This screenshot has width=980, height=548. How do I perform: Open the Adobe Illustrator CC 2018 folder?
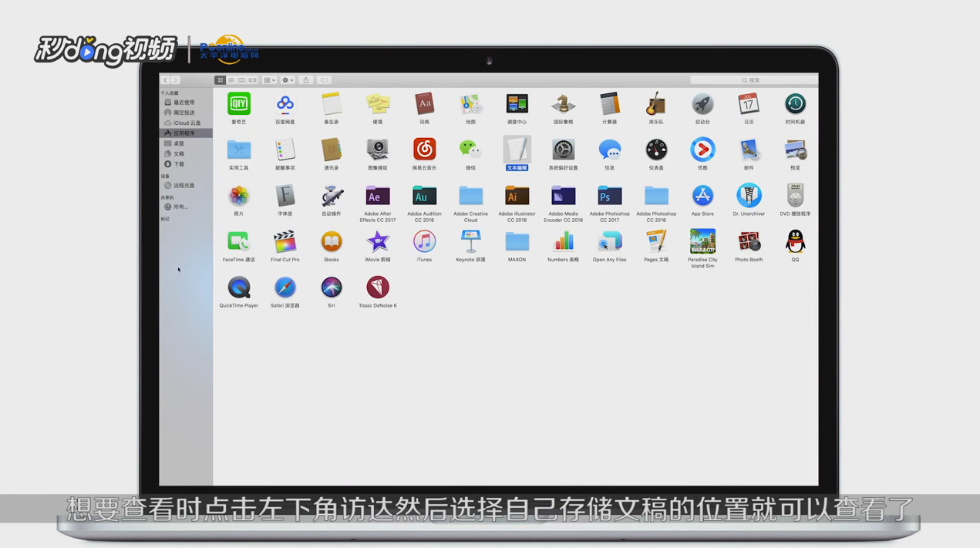[517, 196]
